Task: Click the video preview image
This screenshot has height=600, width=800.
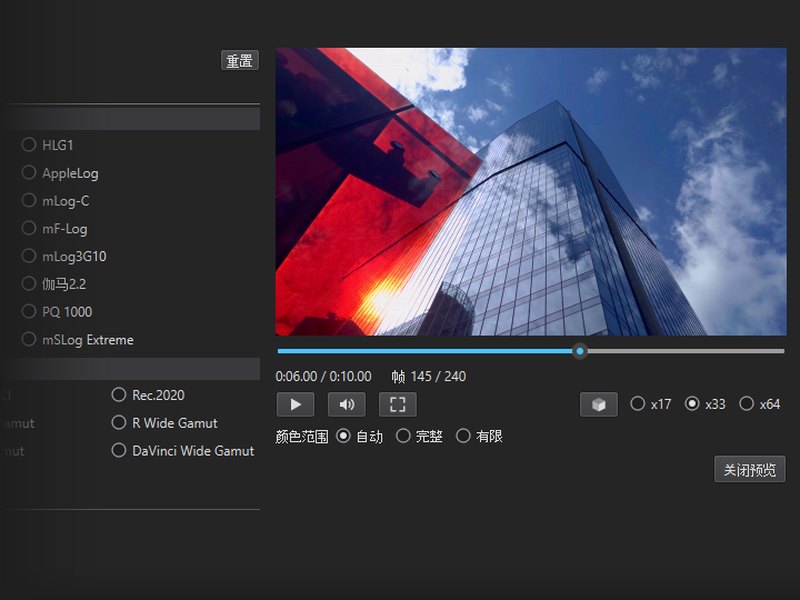Action: (x=531, y=191)
